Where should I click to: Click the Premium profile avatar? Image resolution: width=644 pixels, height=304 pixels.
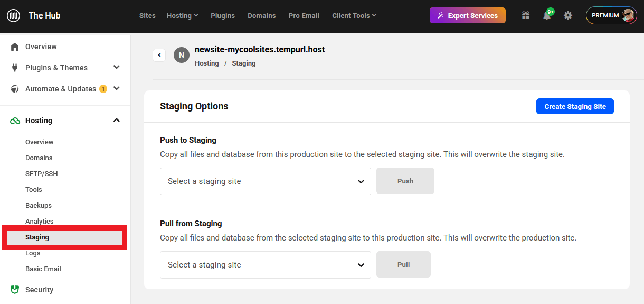click(628, 15)
